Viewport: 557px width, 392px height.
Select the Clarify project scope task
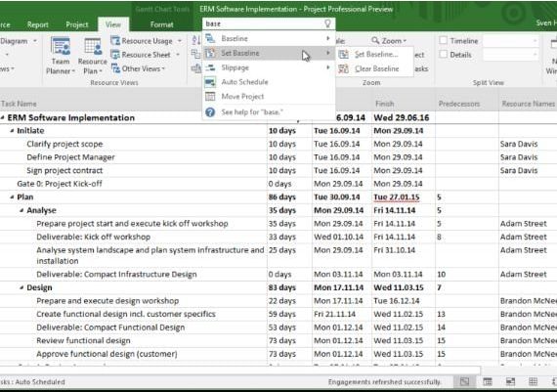(x=64, y=144)
